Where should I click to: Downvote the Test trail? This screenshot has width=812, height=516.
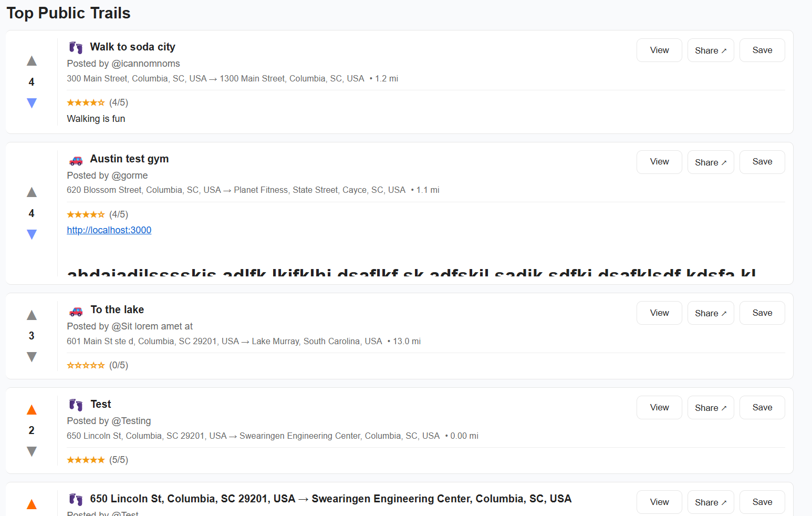pyautogui.click(x=32, y=451)
